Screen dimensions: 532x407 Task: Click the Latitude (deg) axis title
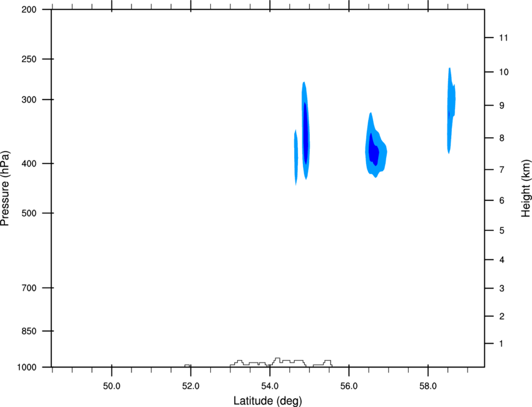pos(268,401)
